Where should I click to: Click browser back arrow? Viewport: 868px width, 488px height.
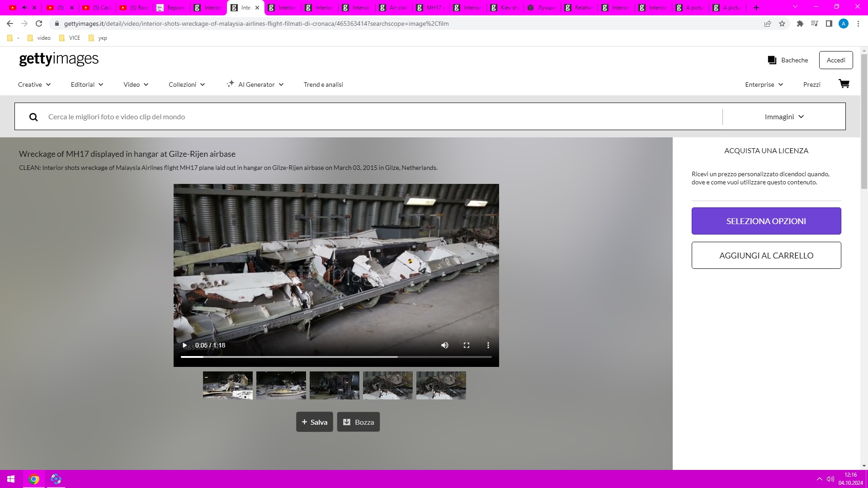(x=10, y=23)
